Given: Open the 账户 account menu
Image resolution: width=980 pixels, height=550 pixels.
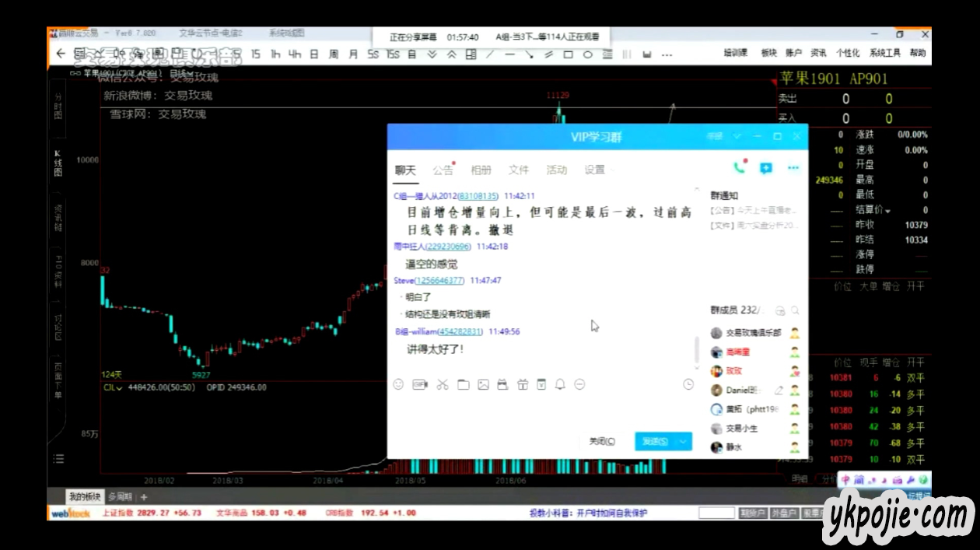Looking at the screenshot, I should click(x=793, y=53).
